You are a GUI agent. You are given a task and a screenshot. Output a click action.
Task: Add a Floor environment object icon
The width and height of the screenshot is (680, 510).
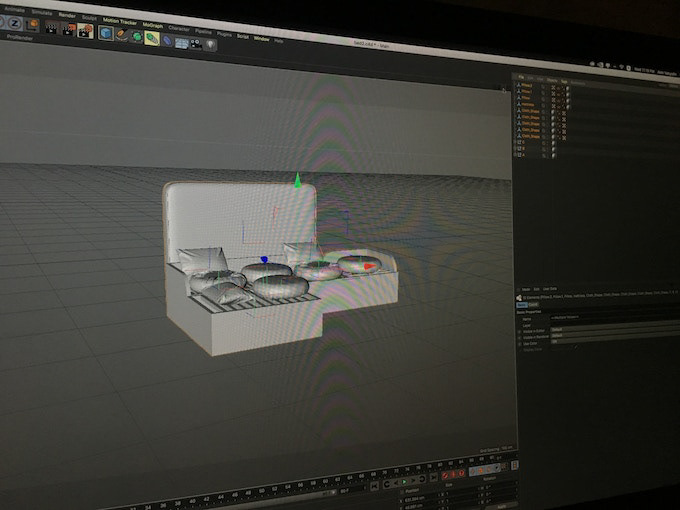[x=182, y=42]
